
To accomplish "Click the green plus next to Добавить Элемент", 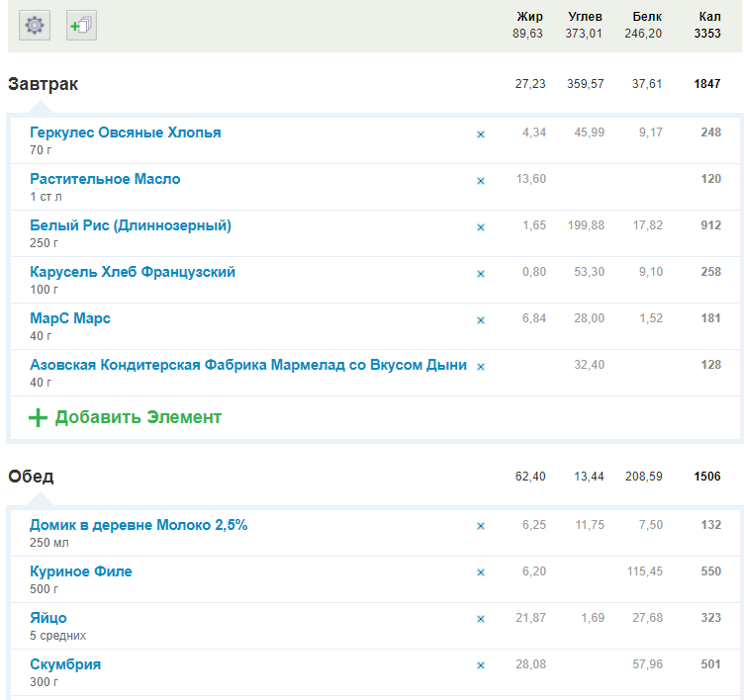I will 38,417.
